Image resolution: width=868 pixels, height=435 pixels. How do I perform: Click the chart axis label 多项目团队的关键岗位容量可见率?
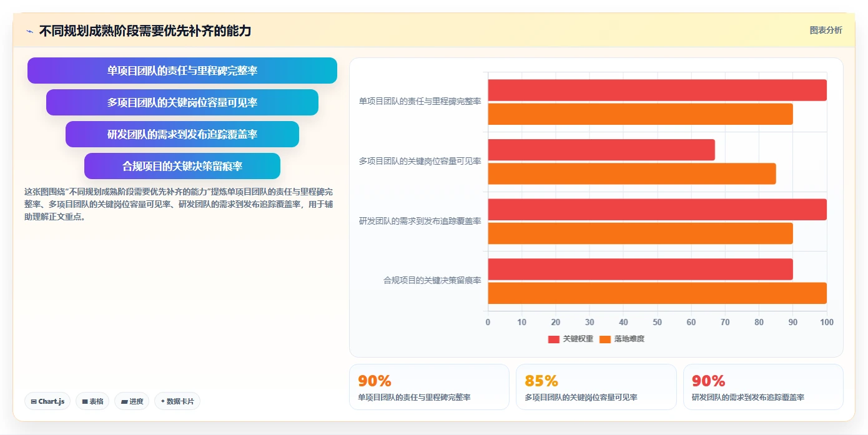420,161
